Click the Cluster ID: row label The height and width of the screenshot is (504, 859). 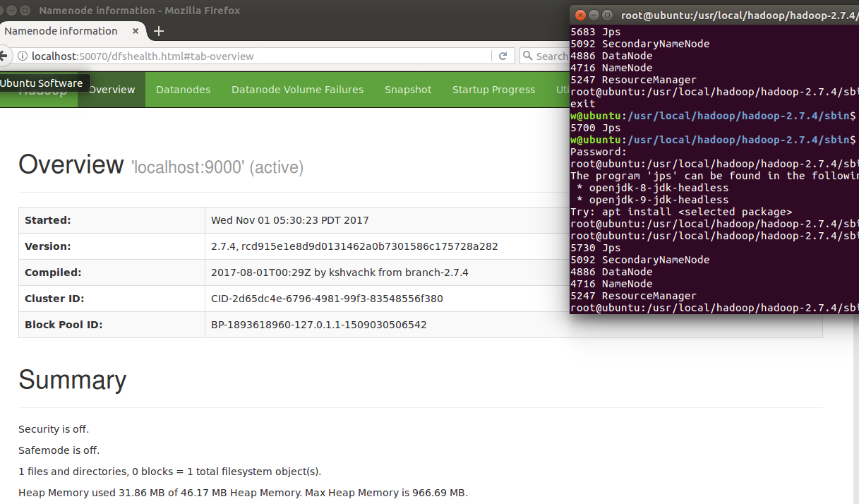point(54,299)
